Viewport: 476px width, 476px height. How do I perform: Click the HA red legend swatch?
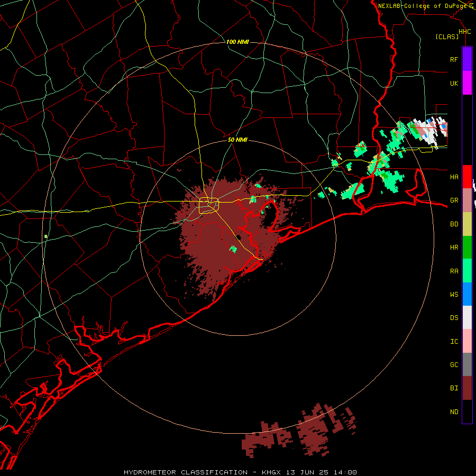467,177
